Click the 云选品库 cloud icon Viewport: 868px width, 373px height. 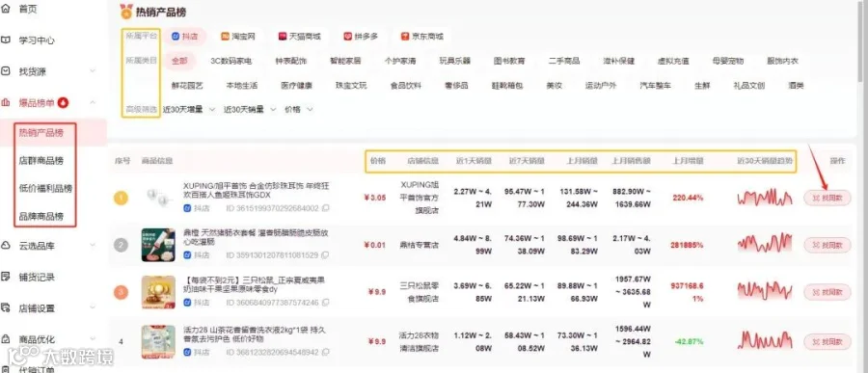pos(6,245)
